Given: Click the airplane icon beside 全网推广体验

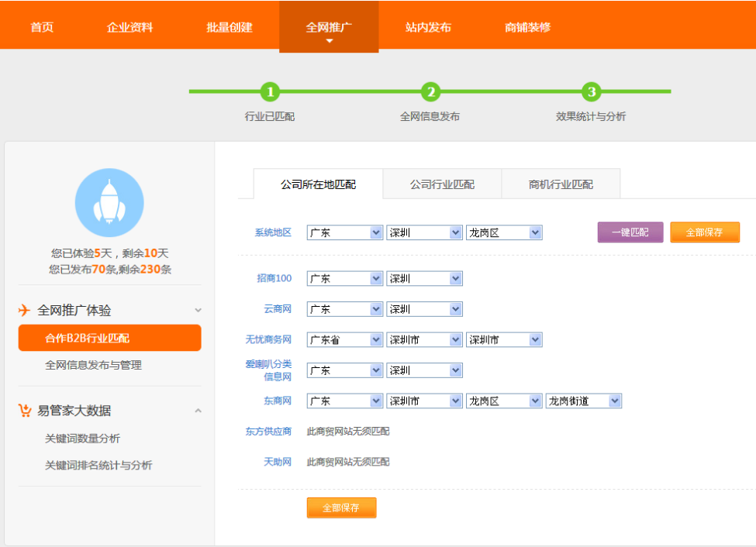Looking at the screenshot, I should 25,311.
